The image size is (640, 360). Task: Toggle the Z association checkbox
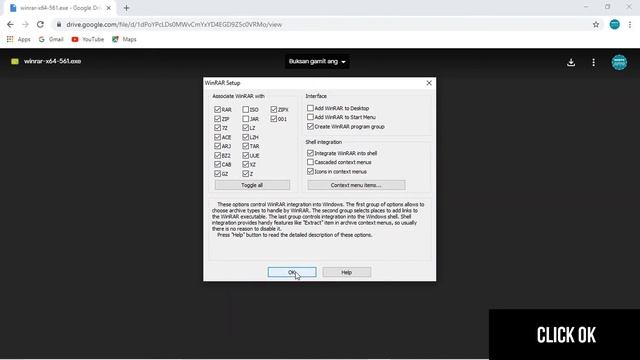click(245, 174)
